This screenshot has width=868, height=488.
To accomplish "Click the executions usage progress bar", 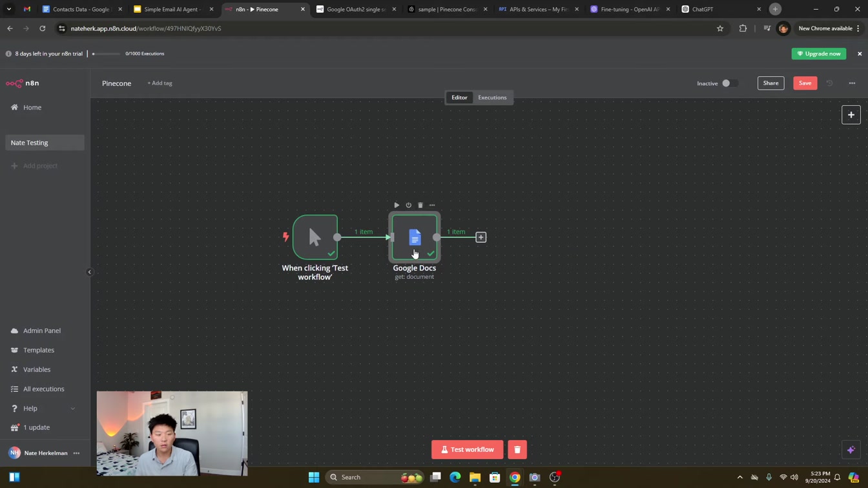I will click(107, 54).
